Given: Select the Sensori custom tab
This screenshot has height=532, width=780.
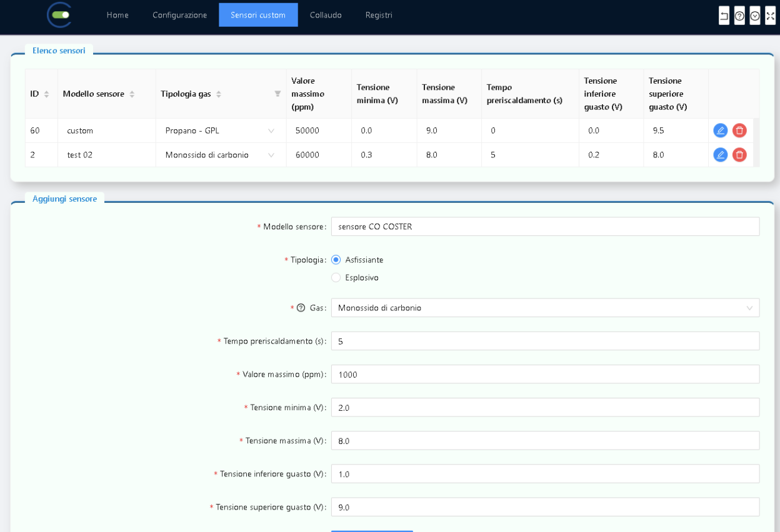Looking at the screenshot, I should 258,15.
